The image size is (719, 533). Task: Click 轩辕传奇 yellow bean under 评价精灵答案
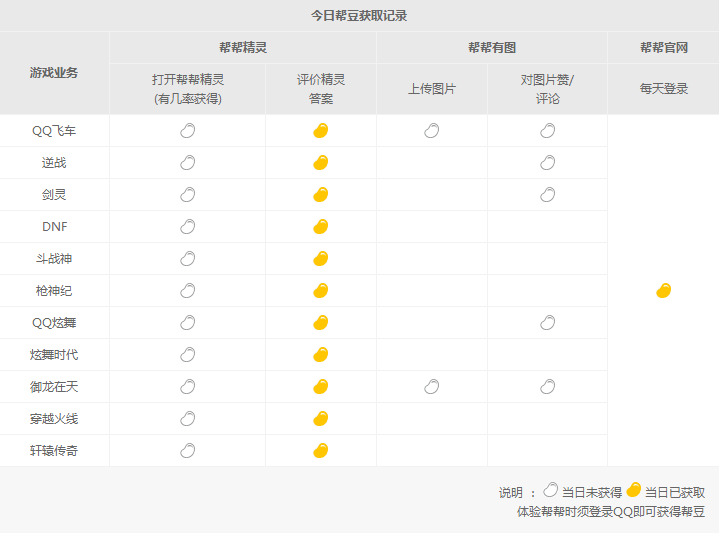point(321,451)
